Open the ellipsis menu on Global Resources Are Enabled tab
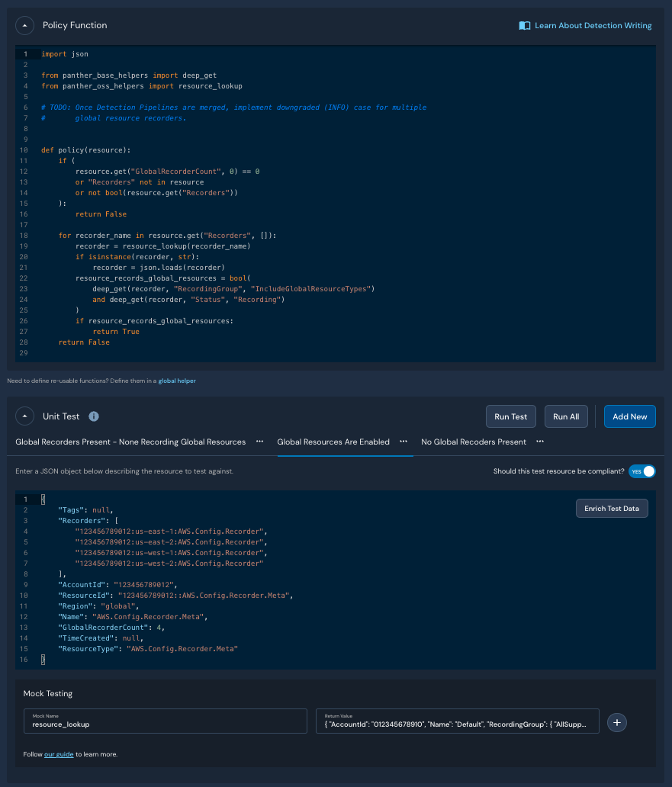Screen dimensions: 672x787 click(x=403, y=442)
